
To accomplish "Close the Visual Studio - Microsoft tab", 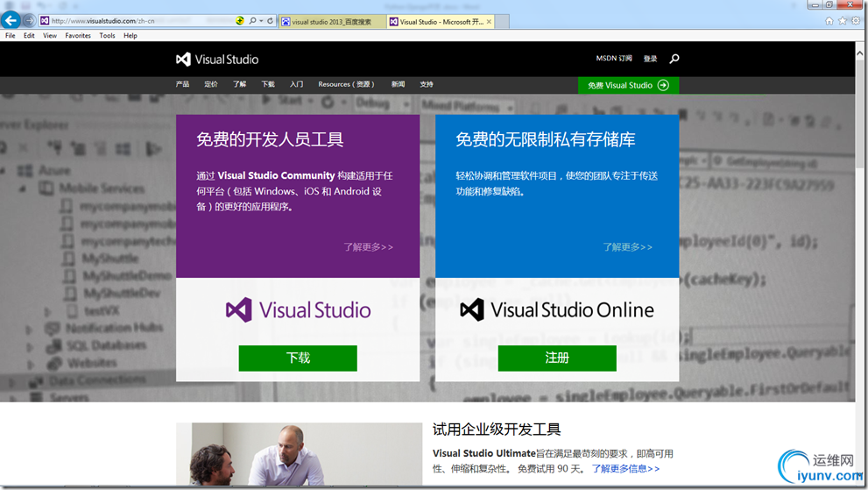I will [489, 22].
